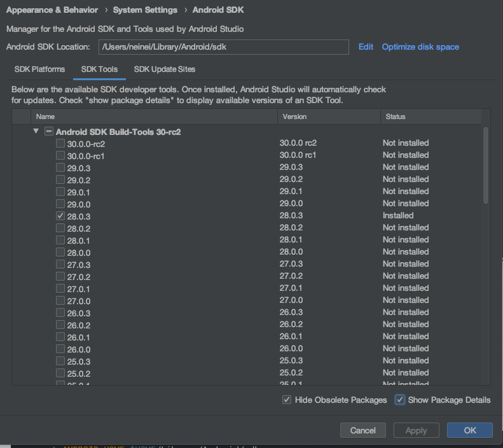503x448 pixels.
Task: Click the SDK tools list vertical scrollbar
Action: pos(486,165)
